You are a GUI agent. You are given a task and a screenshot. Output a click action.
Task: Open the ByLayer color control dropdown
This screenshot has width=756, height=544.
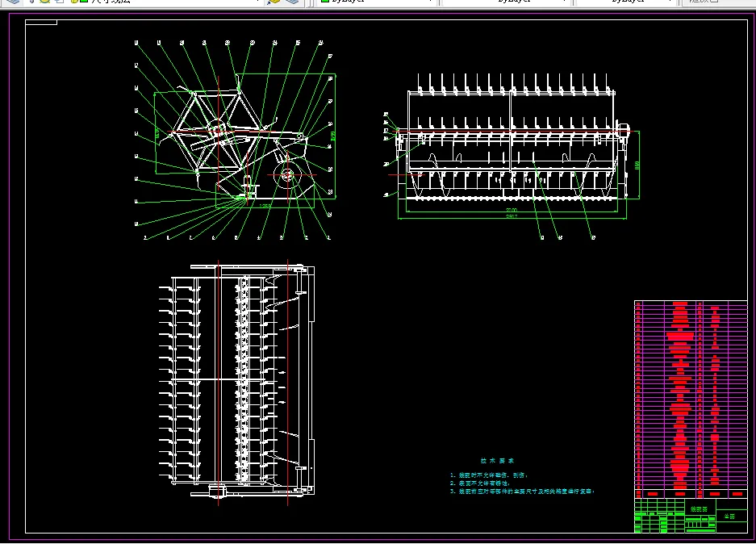430,2
